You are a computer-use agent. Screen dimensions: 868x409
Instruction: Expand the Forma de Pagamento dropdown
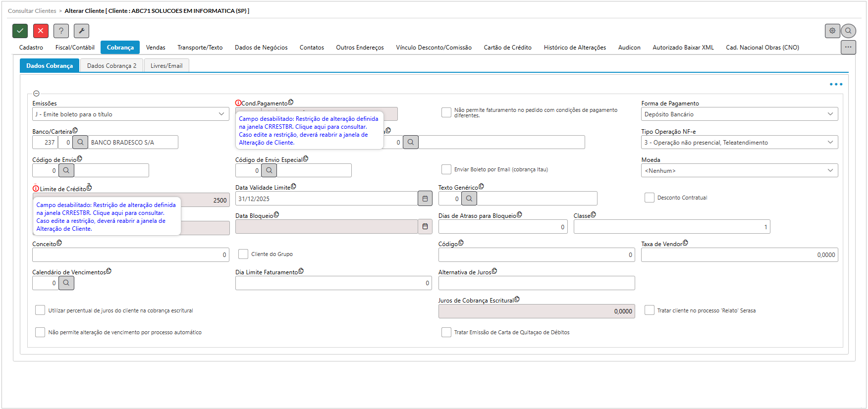click(x=739, y=114)
